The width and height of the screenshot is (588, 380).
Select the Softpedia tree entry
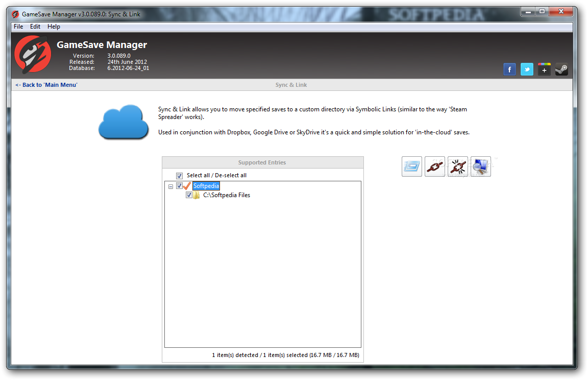coord(206,186)
